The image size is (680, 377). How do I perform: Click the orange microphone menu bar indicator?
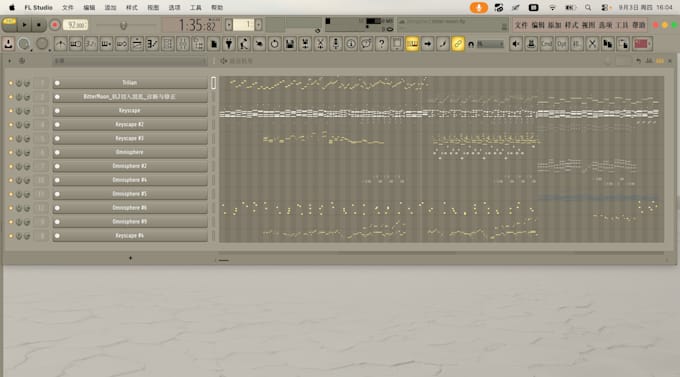point(479,7)
